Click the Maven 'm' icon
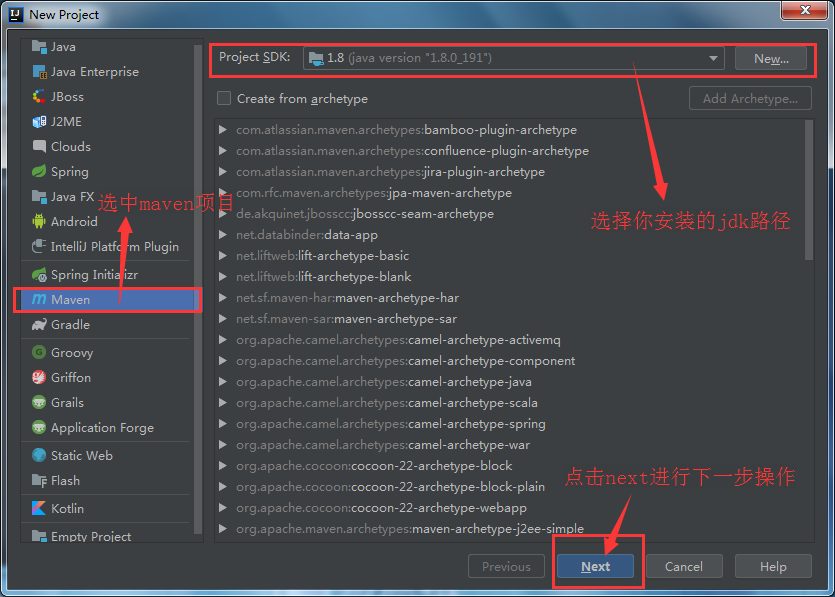 39,299
